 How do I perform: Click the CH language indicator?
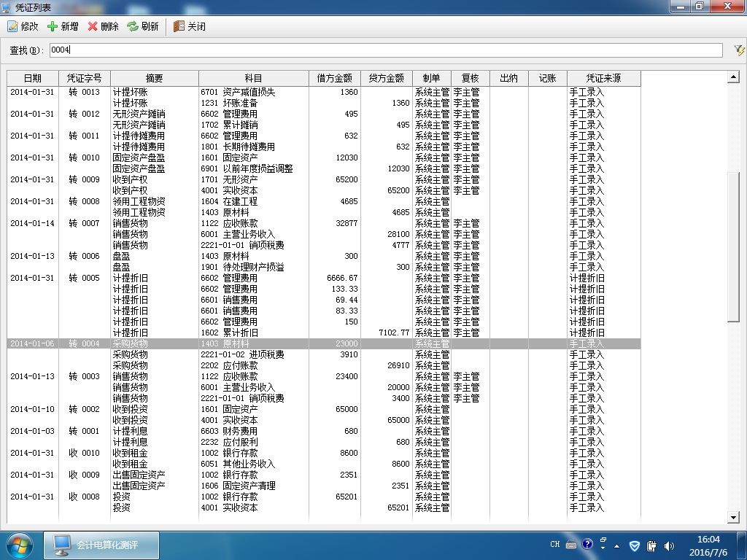point(555,544)
